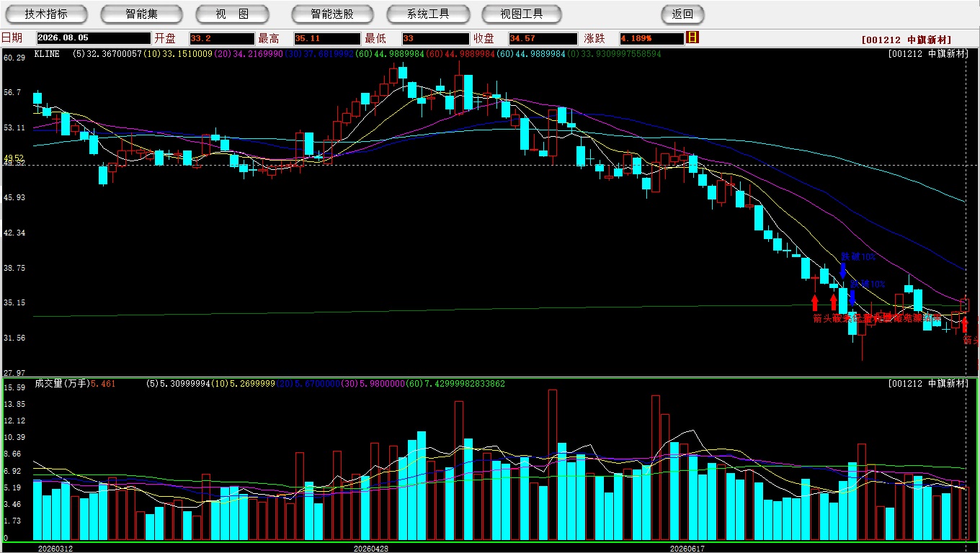Click volume MA value (60)7.42999982833862
This screenshot has height=553, width=980.
point(457,384)
